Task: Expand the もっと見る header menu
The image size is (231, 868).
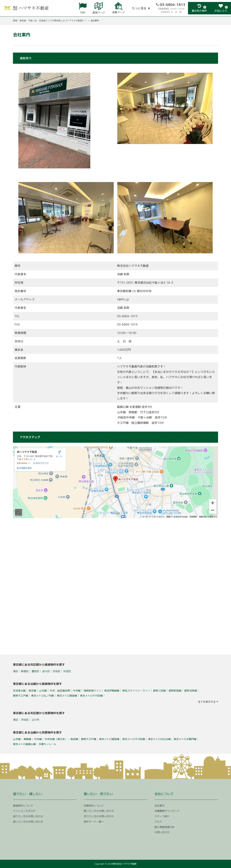Action: tap(141, 8)
